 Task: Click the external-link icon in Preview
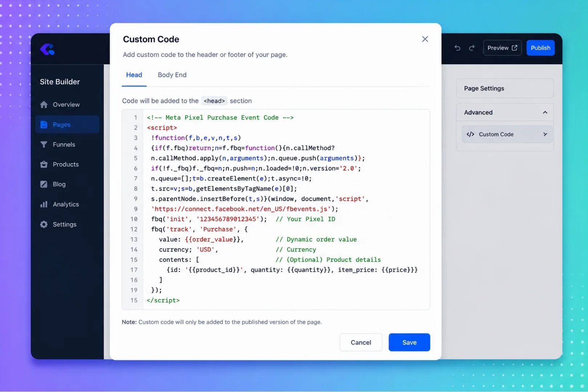[x=514, y=48]
